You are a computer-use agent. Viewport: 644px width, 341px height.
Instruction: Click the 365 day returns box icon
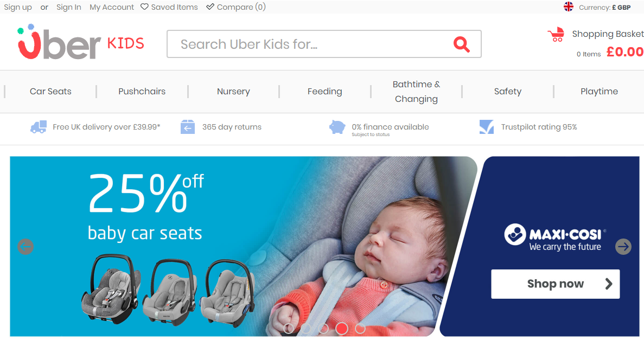pos(188,127)
